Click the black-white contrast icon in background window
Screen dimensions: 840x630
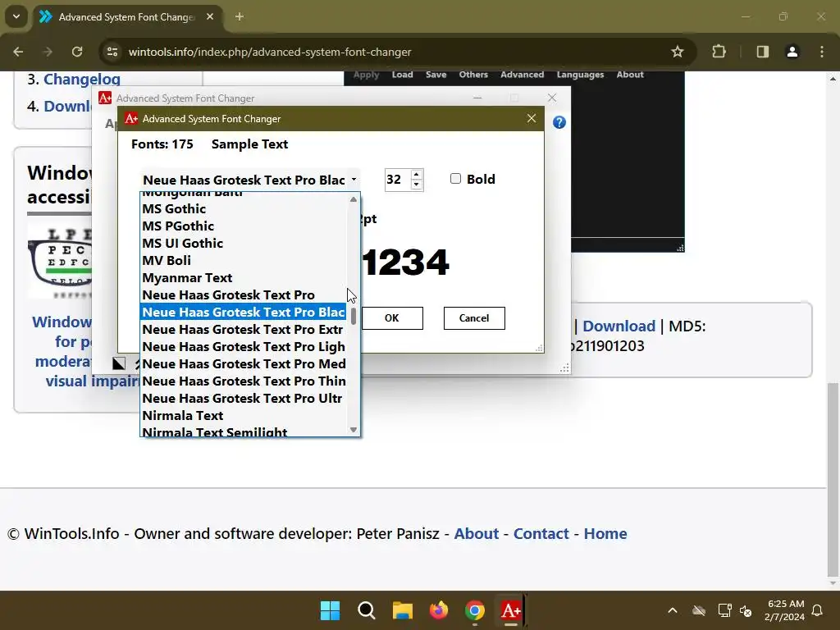click(118, 363)
